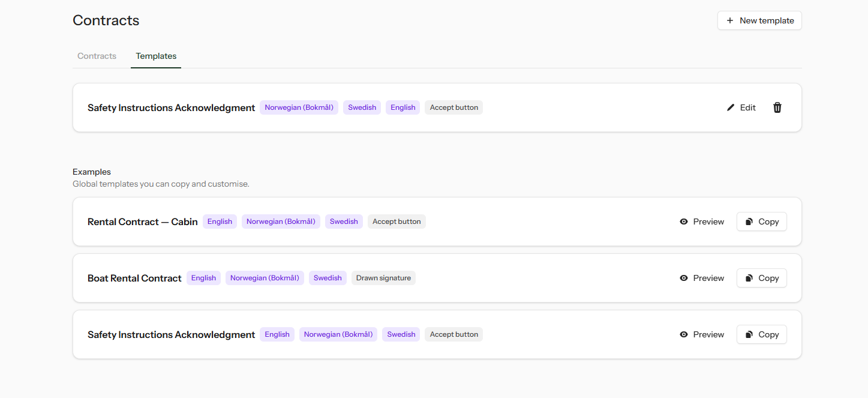Copy the Rental Contract — Cabin template
Screen dimensions: 868x398
pos(762,222)
